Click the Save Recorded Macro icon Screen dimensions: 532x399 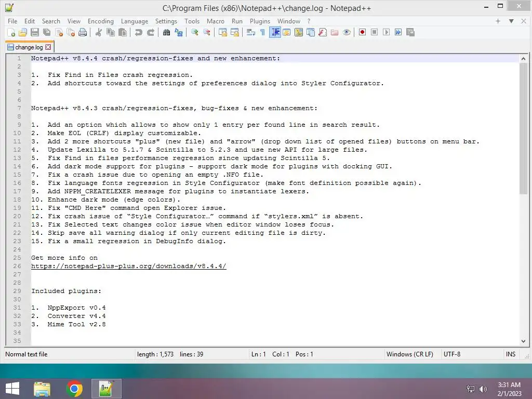tap(410, 32)
